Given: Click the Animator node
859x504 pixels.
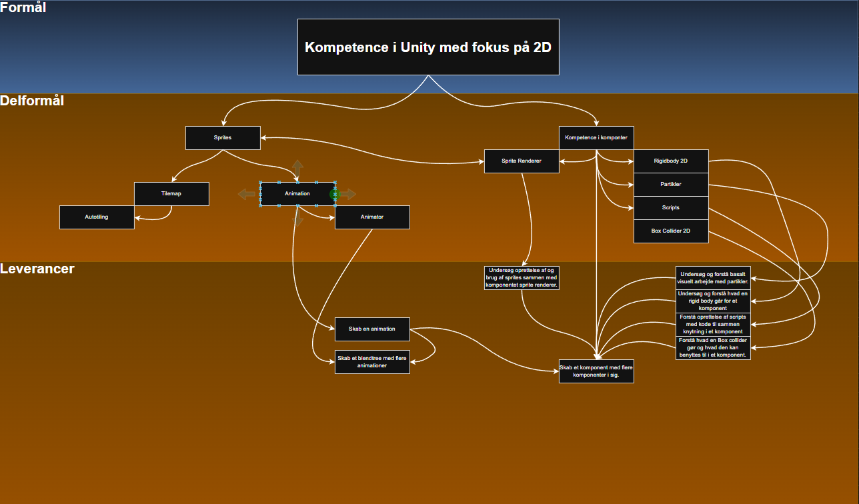Looking at the screenshot, I should [372, 217].
